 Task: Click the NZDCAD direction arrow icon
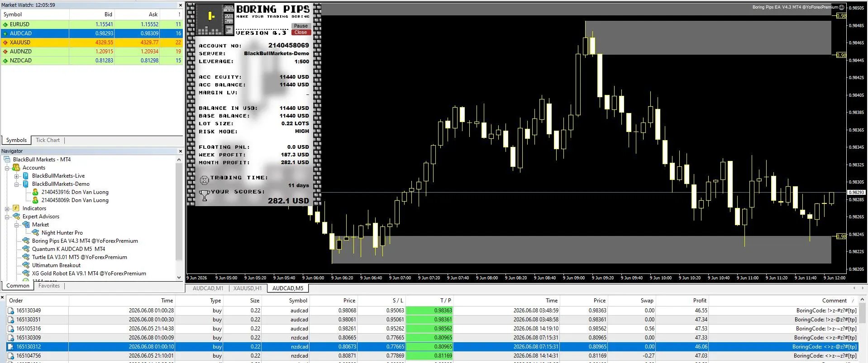click(x=5, y=61)
